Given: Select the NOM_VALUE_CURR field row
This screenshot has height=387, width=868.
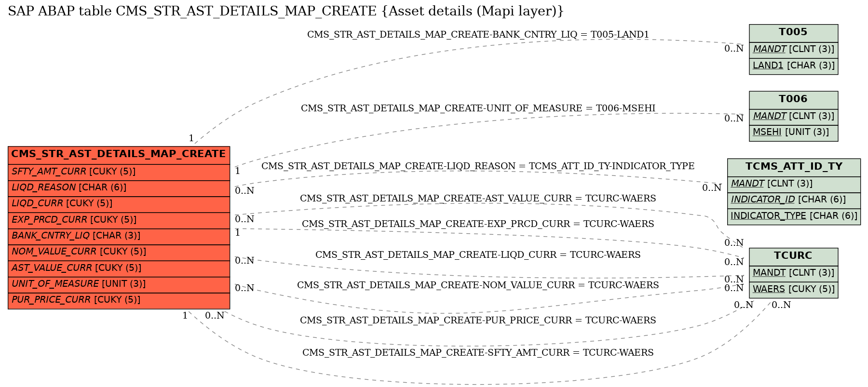Looking at the screenshot, I should [x=119, y=252].
